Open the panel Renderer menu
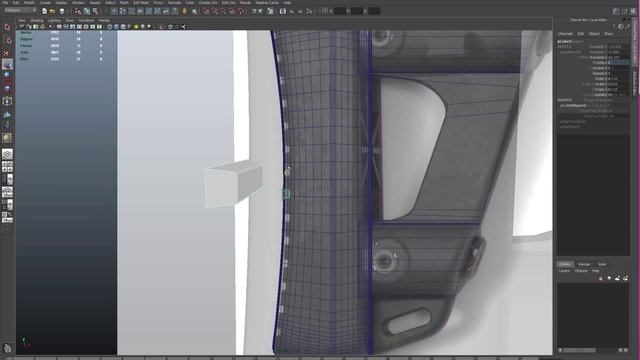This screenshot has width=640, height=360. point(86,20)
